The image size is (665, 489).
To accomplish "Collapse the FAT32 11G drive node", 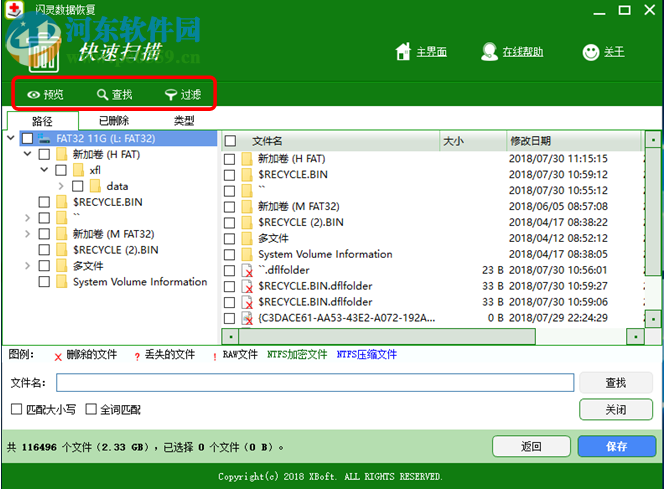I will click(x=11, y=138).
